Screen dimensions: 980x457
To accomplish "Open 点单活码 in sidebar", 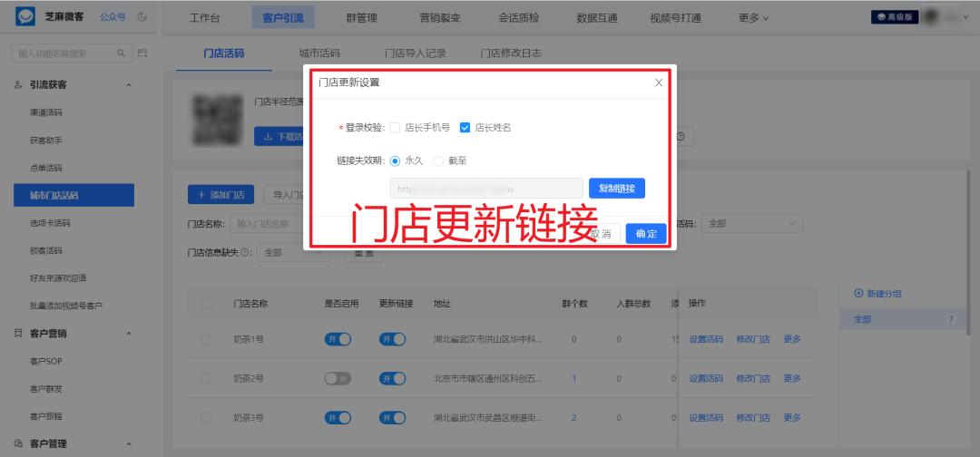I will pos(46,168).
